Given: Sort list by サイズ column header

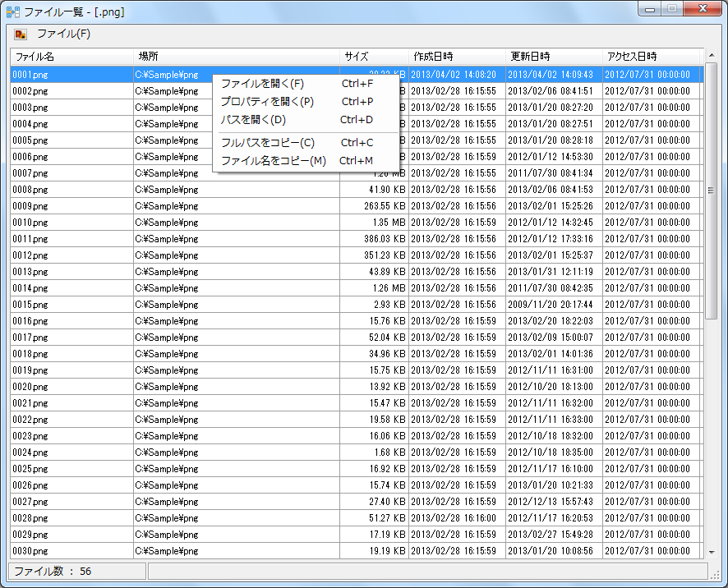Looking at the screenshot, I should (374, 57).
